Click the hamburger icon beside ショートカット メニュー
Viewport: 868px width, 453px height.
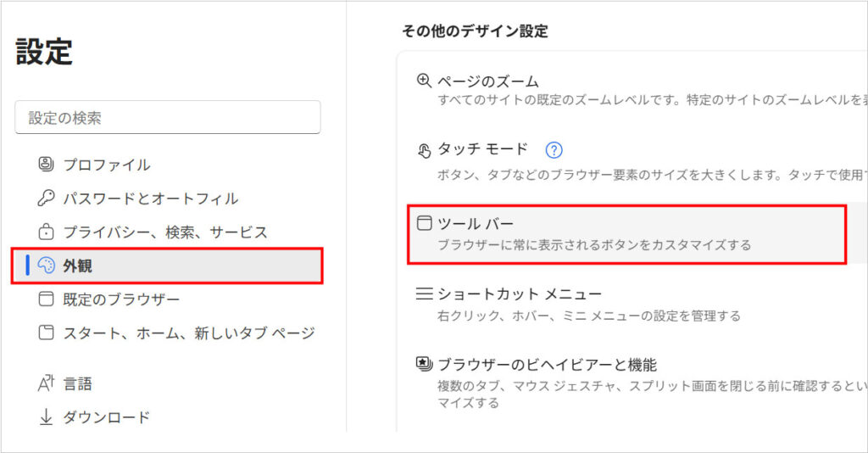(x=424, y=294)
